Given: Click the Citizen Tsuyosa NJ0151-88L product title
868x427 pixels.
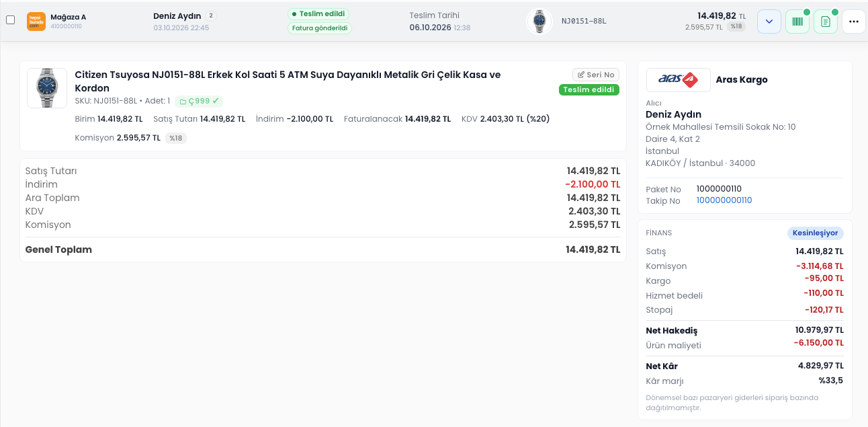Looking at the screenshot, I should click(x=288, y=81).
